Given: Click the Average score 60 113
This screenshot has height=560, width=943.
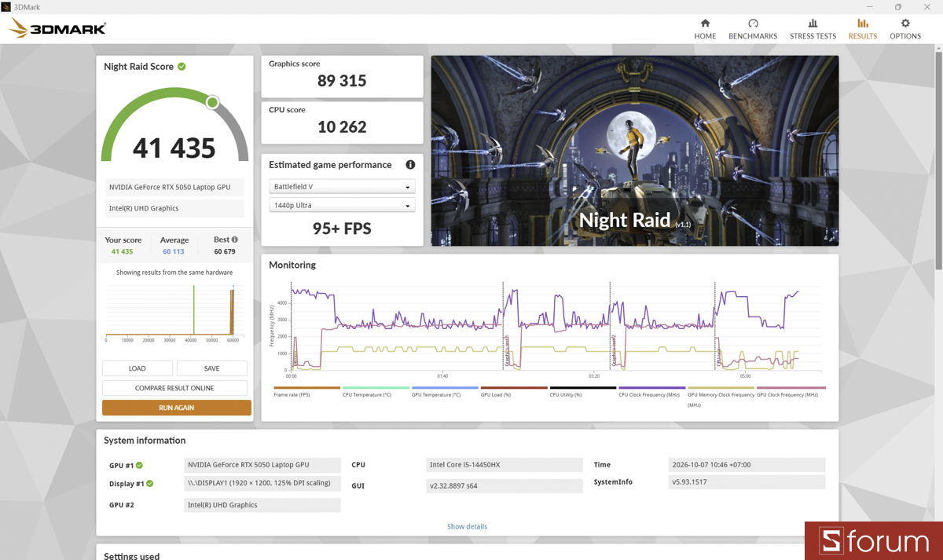Looking at the screenshot, I should pos(174,251).
